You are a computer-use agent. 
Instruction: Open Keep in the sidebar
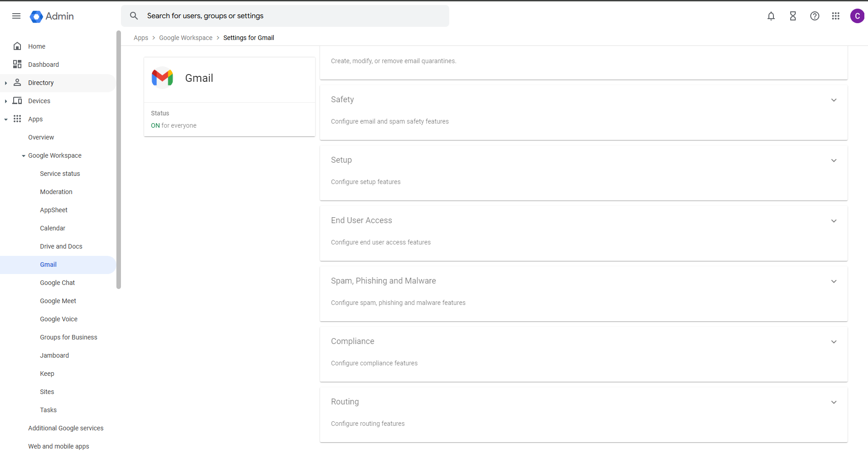click(x=47, y=374)
